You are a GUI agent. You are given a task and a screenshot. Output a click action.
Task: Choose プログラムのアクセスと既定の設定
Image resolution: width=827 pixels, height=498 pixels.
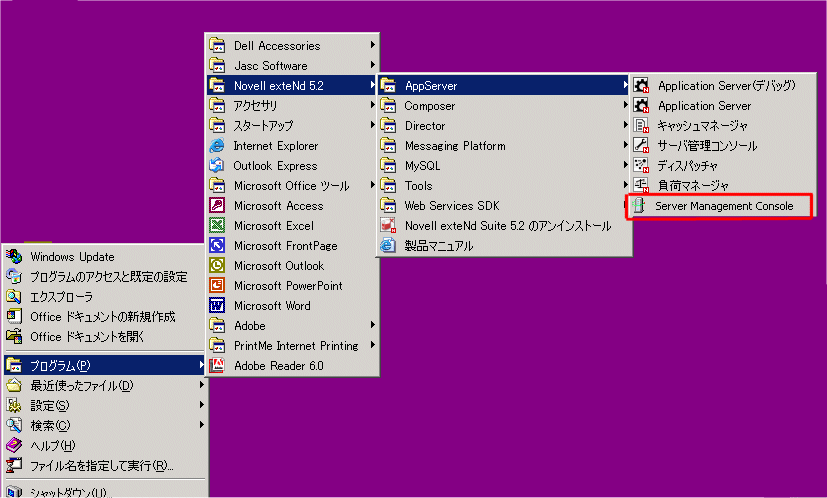tap(104, 276)
